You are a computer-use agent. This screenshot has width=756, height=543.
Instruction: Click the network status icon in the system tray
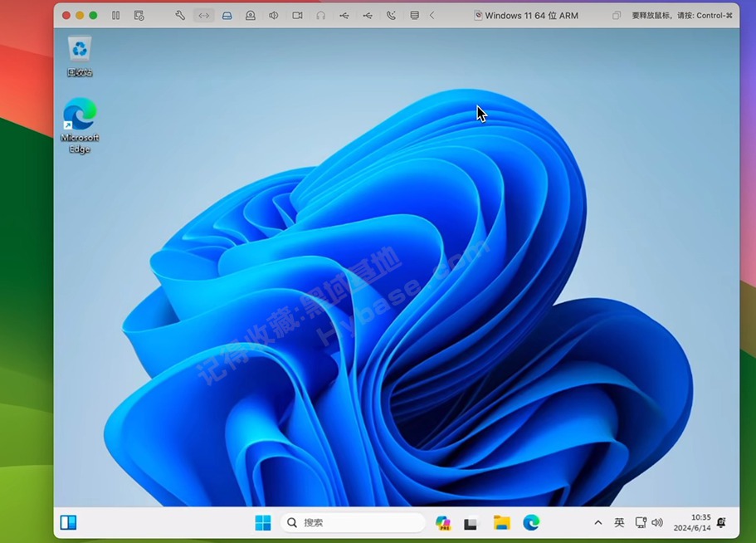(x=641, y=522)
